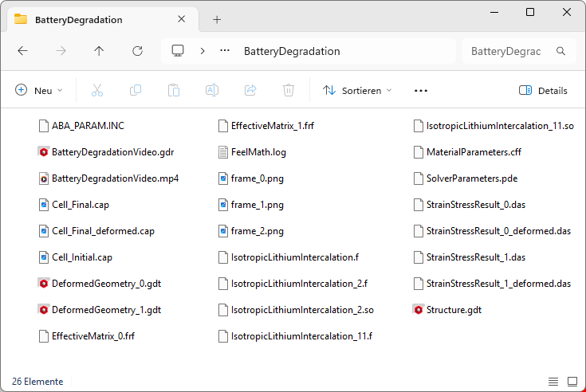Select StrainStressResult_0_deformed.das file
Viewport: 586px width, 392px height.
click(x=492, y=231)
